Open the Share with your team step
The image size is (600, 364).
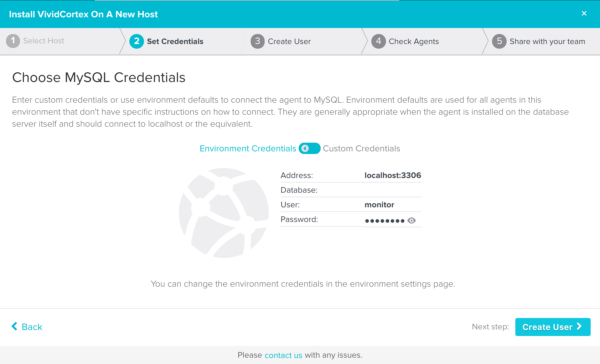(547, 41)
